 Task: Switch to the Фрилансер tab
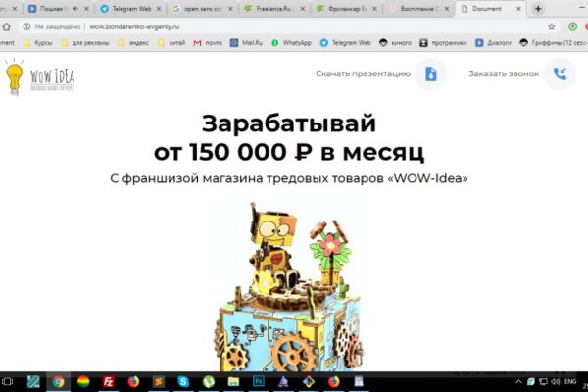346,9
